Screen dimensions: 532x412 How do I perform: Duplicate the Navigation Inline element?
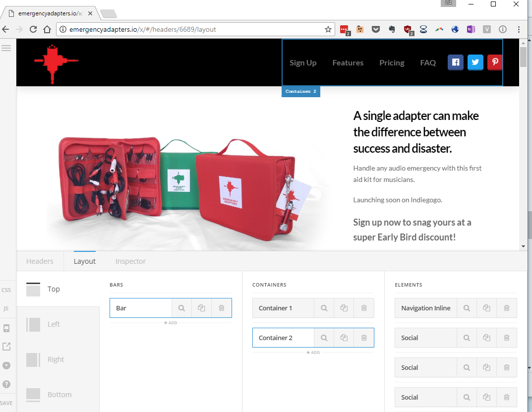tap(486, 308)
